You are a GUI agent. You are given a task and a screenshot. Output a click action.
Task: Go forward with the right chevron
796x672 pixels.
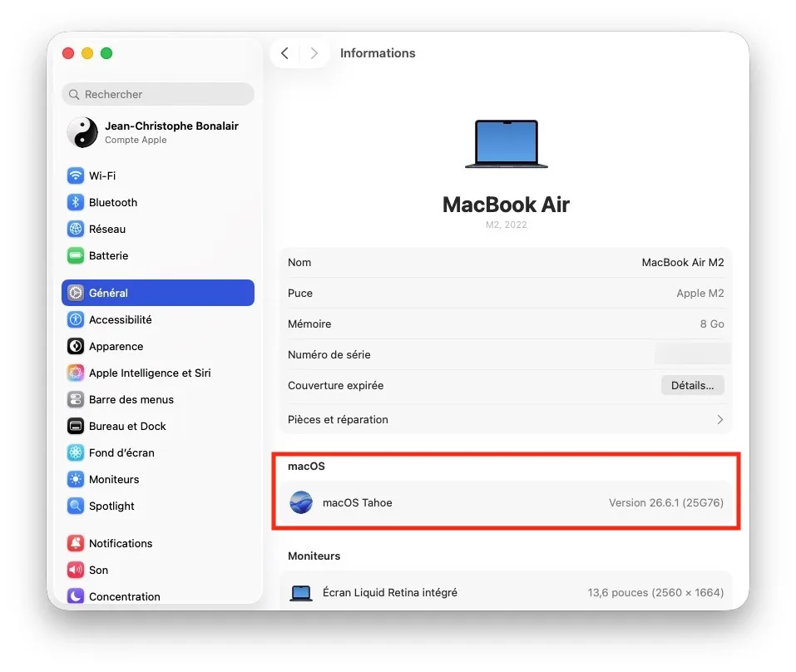(314, 53)
